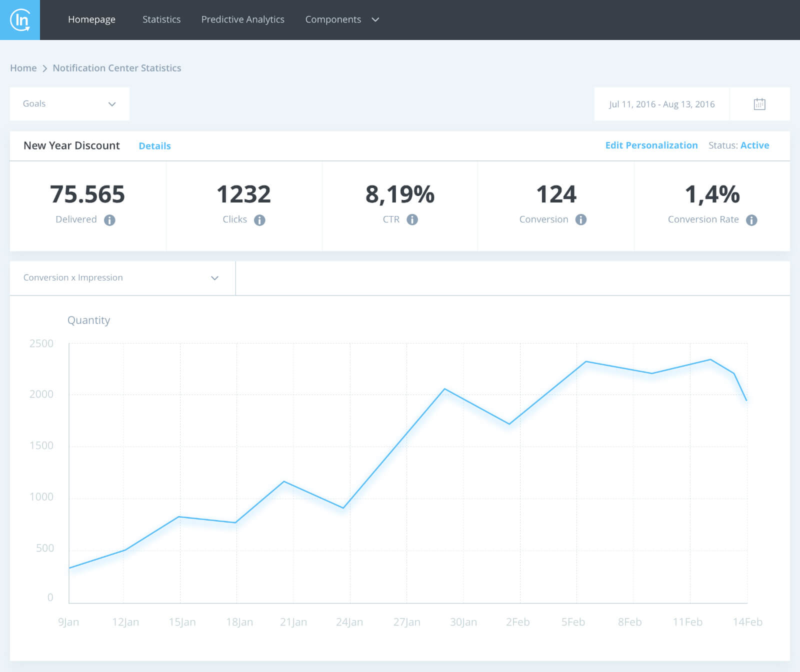Image resolution: width=800 pixels, height=672 pixels.
Task: Click the Insider logo icon
Action: pos(20,20)
